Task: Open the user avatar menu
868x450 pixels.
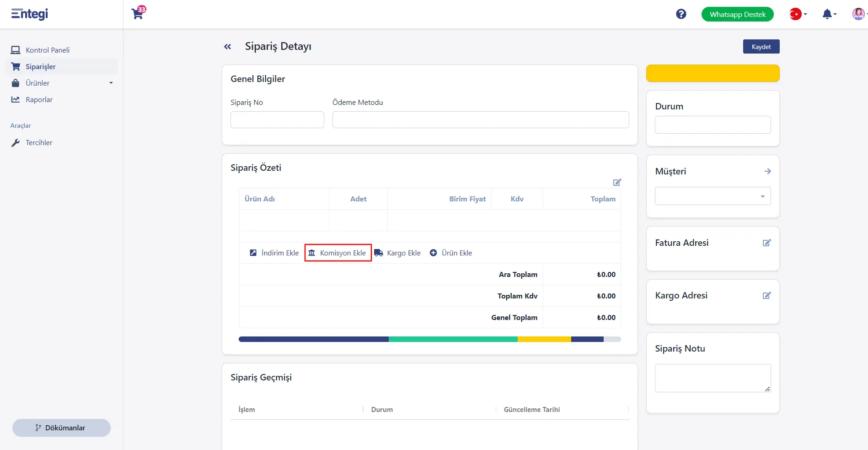Action: coord(858,14)
